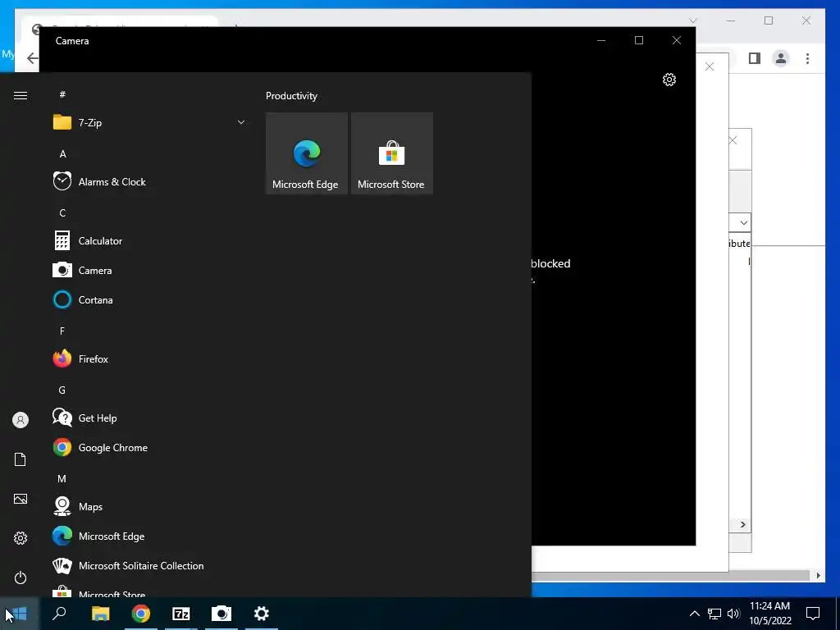Click the Microsoft Edge productivity tile
Screen dimensions: 840x630
click(x=307, y=153)
